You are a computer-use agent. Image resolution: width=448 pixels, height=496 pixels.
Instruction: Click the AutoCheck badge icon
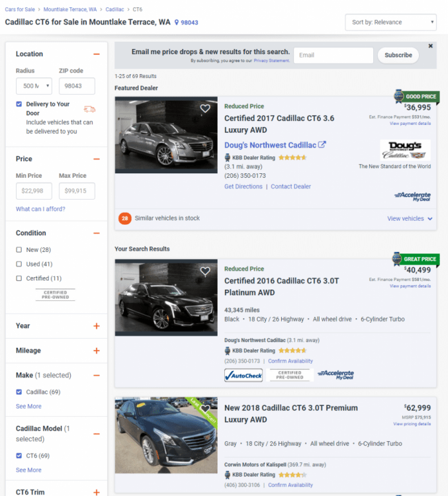pos(244,375)
